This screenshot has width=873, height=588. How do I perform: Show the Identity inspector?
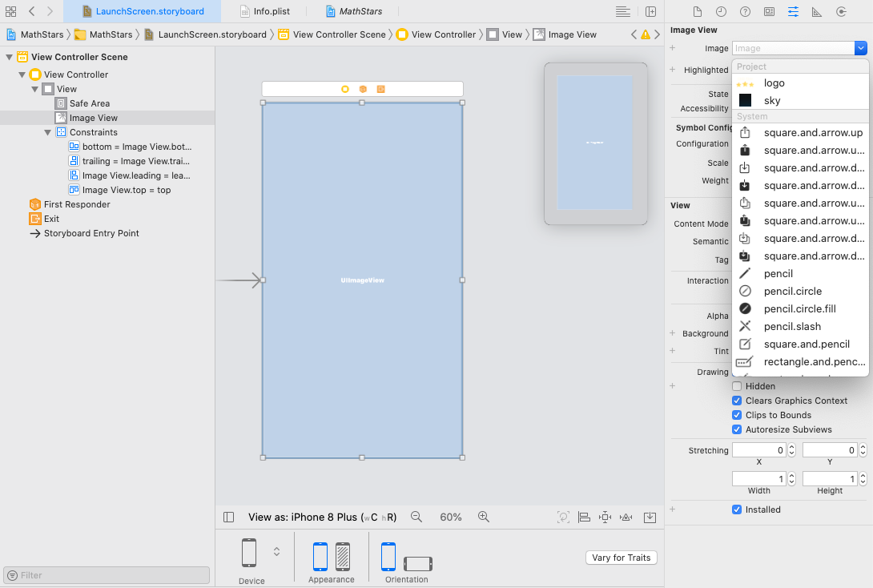[x=769, y=12]
